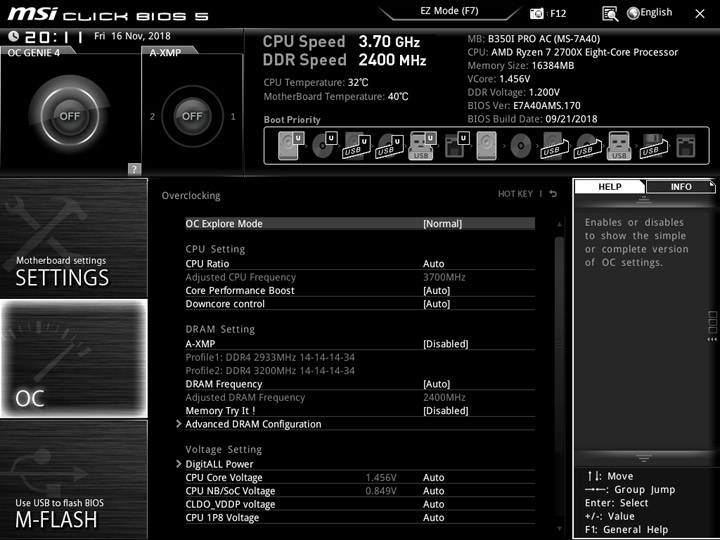Open the question mark help icon under OC Genie
This screenshot has width=720, height=540.
tap(134, 169)
